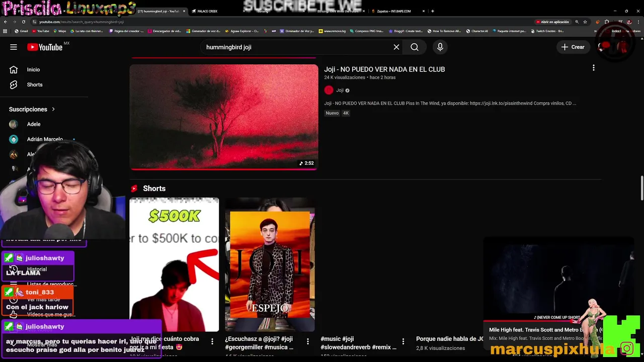Image resolution: width=644 pixels, height=362 pixels.
Task: Open the $500K Joji short thumbnail
Action: [x=174, y=264]
